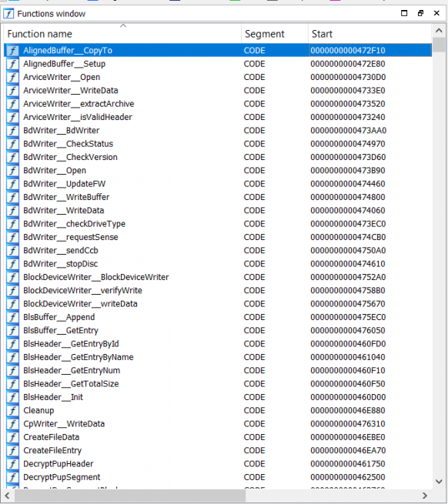The height and width of the screenshot is (504, 448).
Task: Click function icon for BlsHeader__Init
Action: pyautogui.click(x=12, y=397)
